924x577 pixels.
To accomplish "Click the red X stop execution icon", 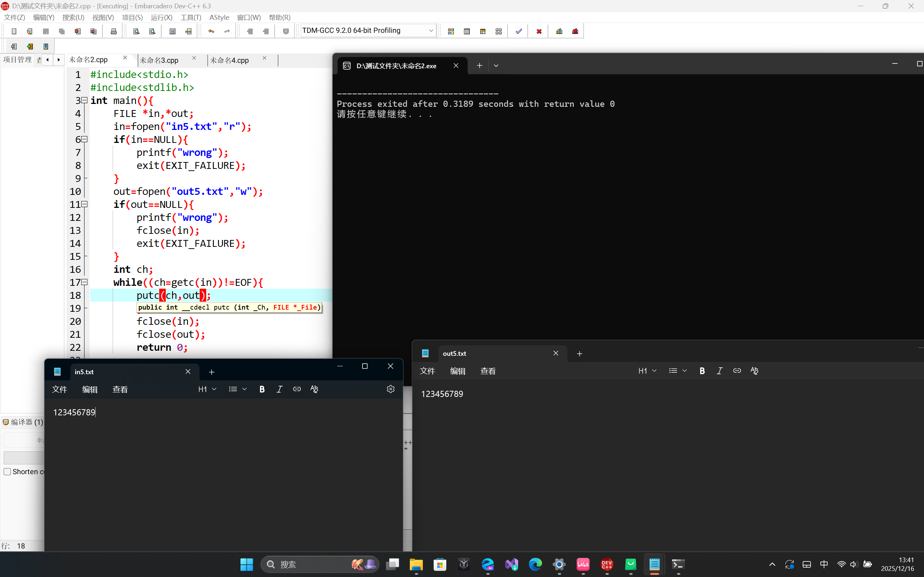I will click(539, 31).
